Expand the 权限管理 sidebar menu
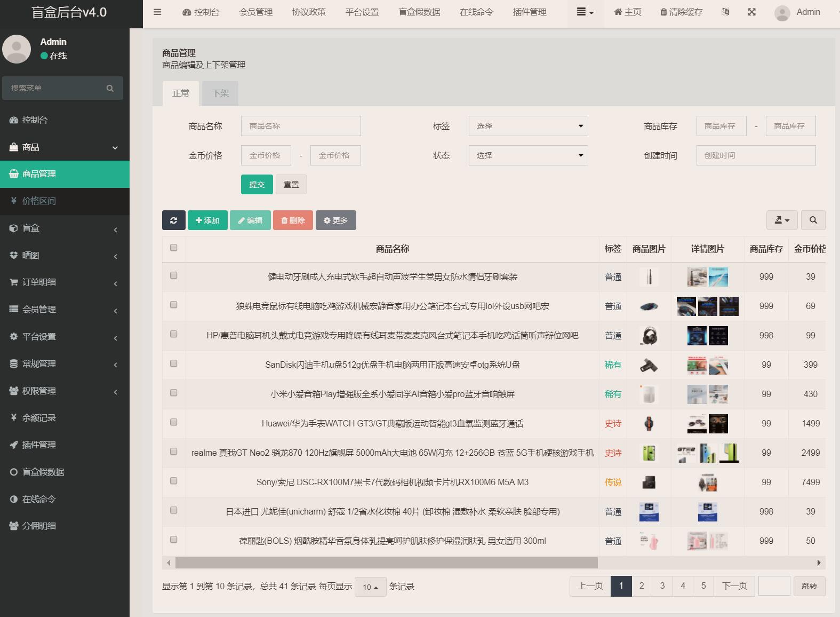 pyautogui.click(x=65, y=391)
